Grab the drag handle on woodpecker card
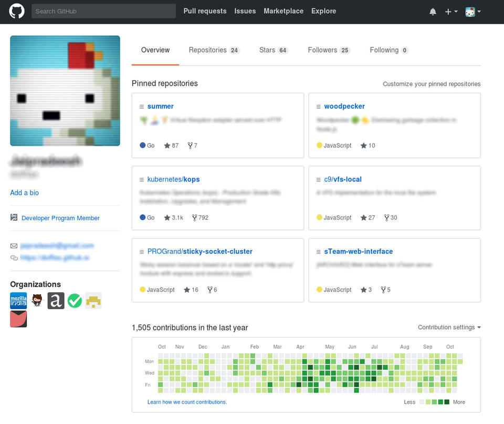504x424 pixels. coord(318,107)
